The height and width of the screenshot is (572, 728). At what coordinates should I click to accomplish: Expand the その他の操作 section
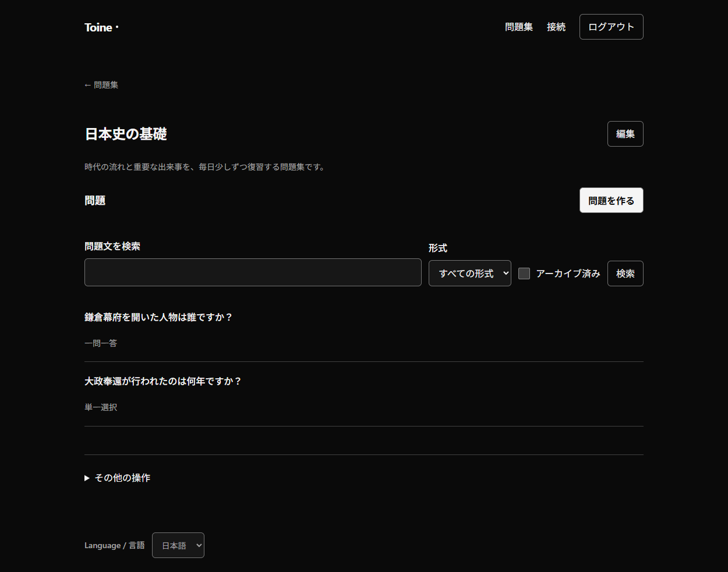(118, 478)
